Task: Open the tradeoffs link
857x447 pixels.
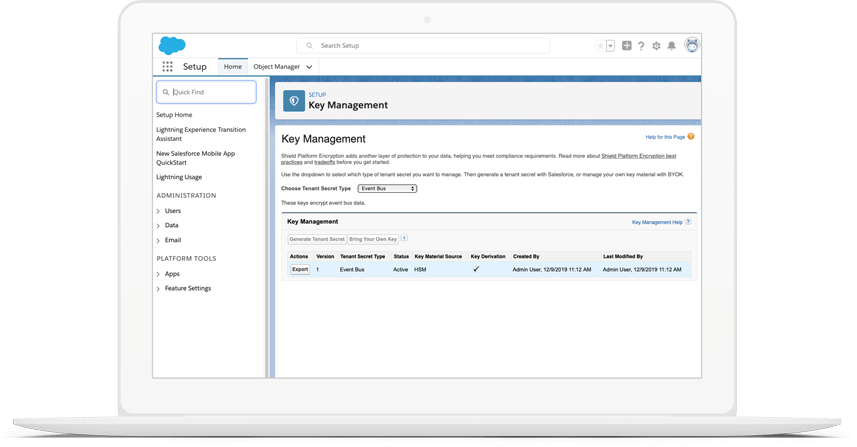Action: click(x=325, y=162)
